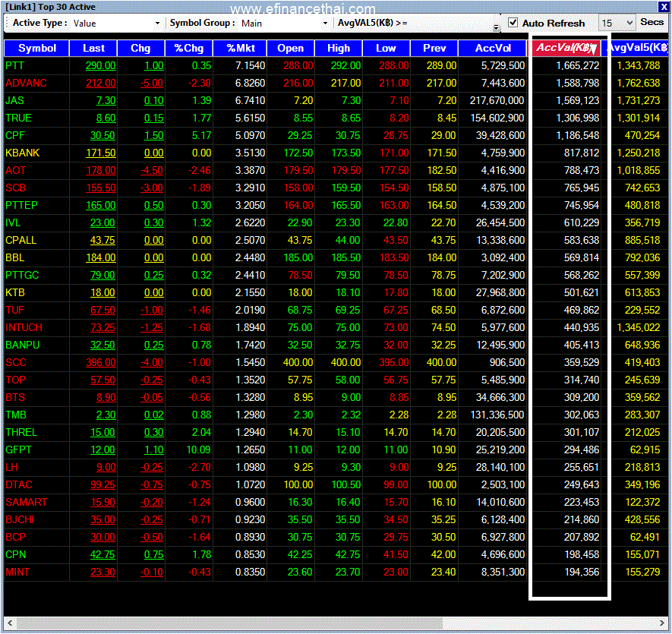The width and height of the screenshot is (672, 634).
Task: Select the PTTEP symbol
Action: click(x=21, y=205)
